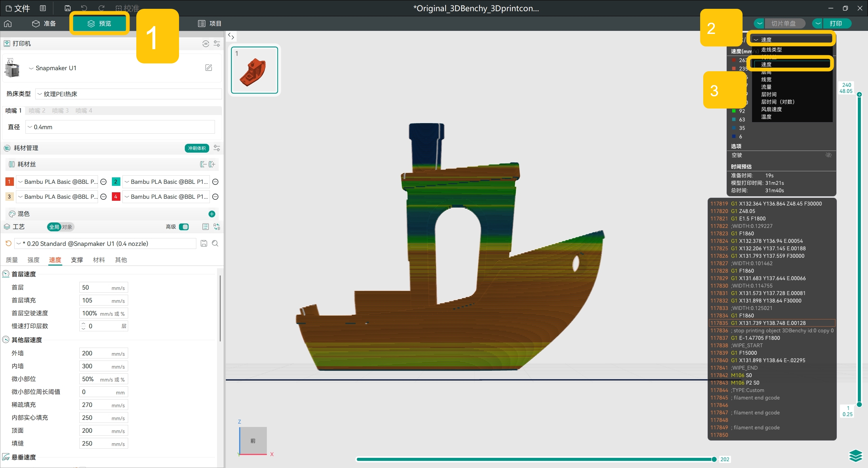Toggle the 高级 advanced mode switch
The width and height of the screenshot is (868, 468).
pos(184,227)
